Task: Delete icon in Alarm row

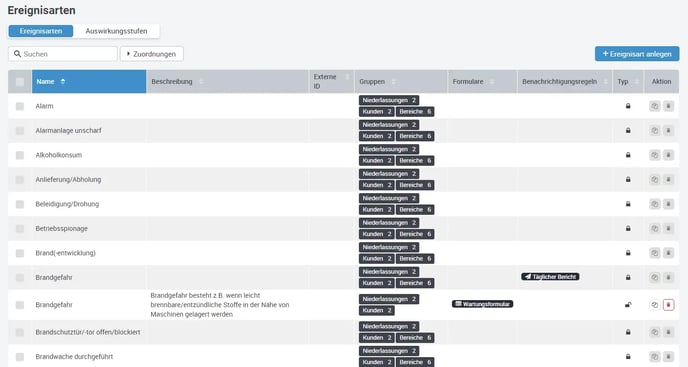Action: tap(668, 106)
